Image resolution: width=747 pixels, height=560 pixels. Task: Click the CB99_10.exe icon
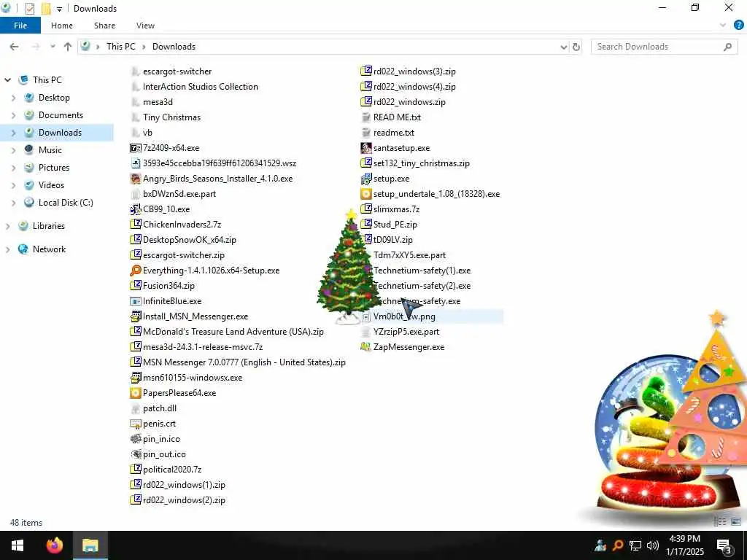(135, 209)
